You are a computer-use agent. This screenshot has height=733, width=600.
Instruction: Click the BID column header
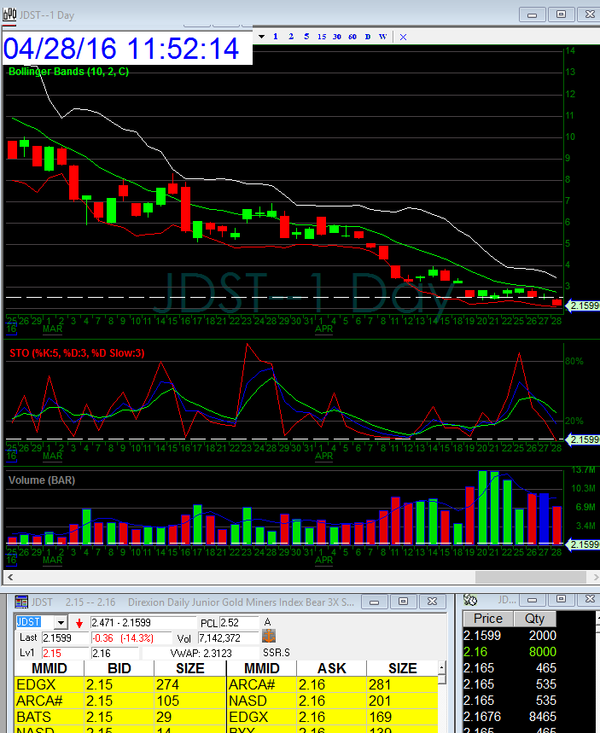tap(119, 668)
